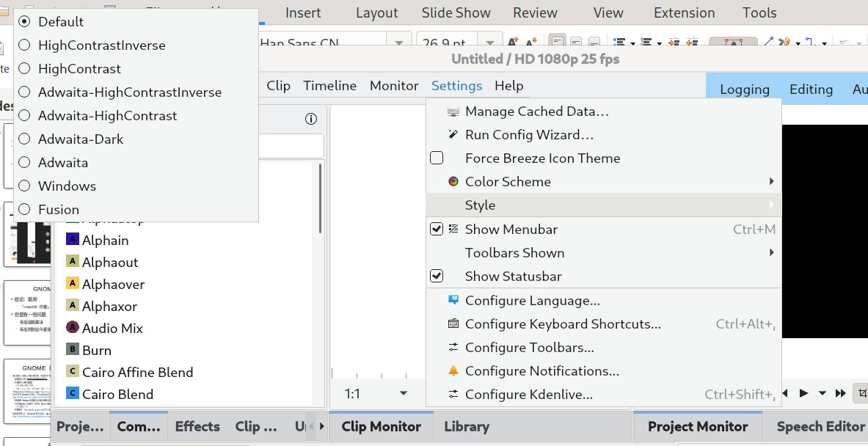Click the Manage Cached Data icon
The image size is (868, 446).
tap(453, 111)
